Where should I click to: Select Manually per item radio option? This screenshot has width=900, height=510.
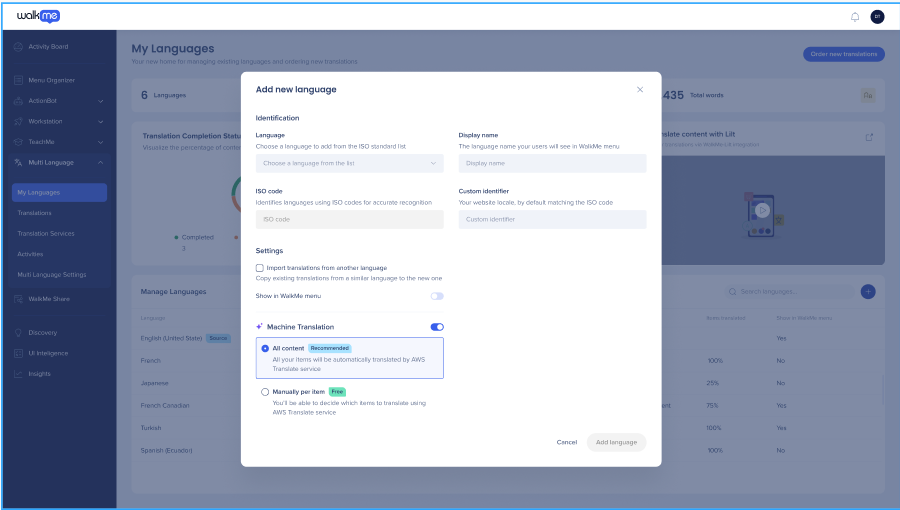265,392
